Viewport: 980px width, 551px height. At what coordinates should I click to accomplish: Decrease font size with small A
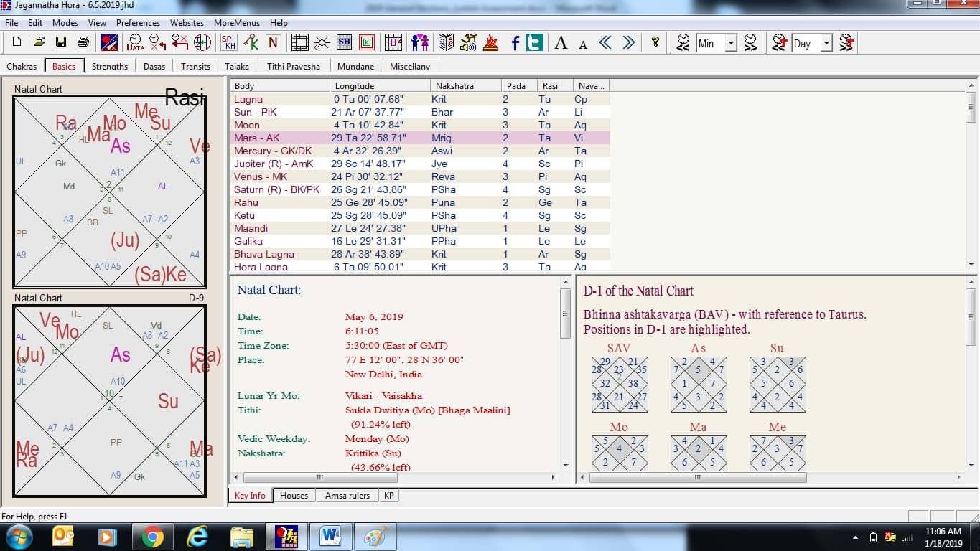pyautogui.click(x=582, y=44)
